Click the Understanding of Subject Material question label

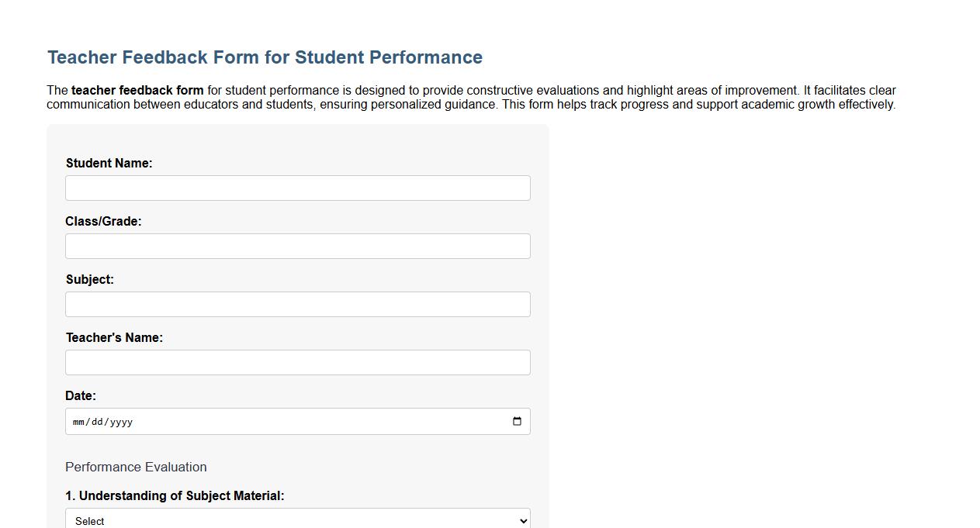coord(175,495)
